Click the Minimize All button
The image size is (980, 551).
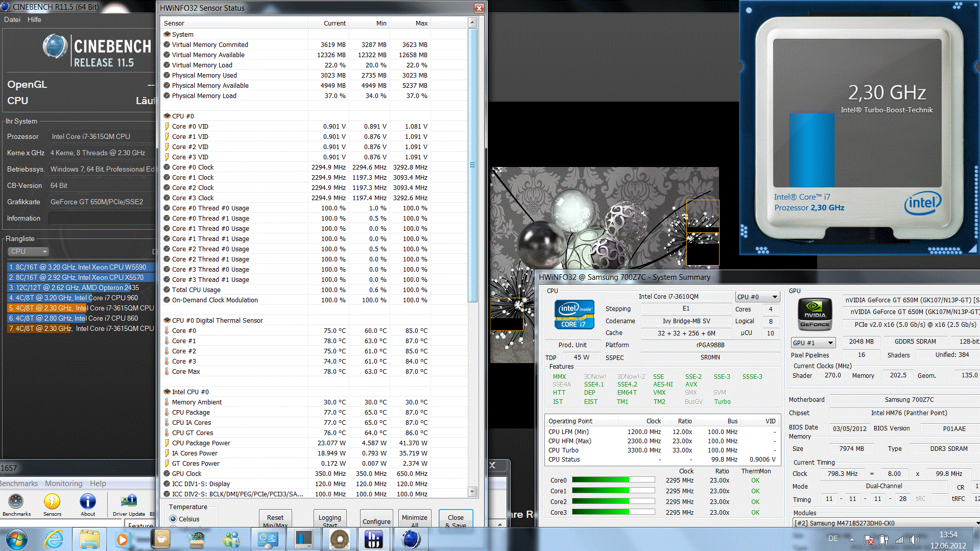click(414, 519)
